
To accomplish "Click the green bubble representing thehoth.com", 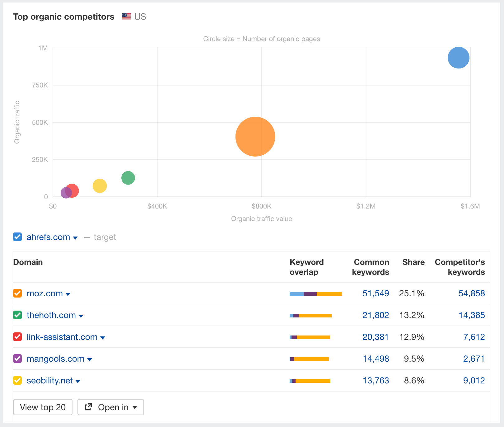I will [128, 178].
